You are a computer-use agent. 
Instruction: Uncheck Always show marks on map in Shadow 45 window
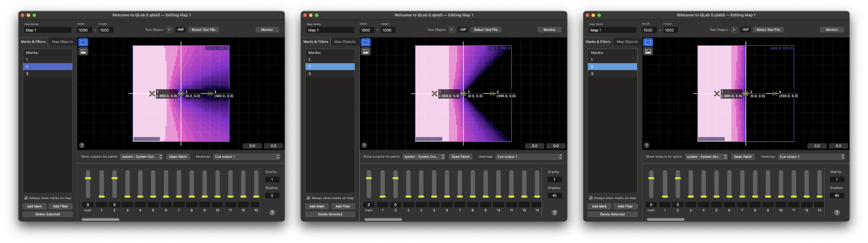309,198
